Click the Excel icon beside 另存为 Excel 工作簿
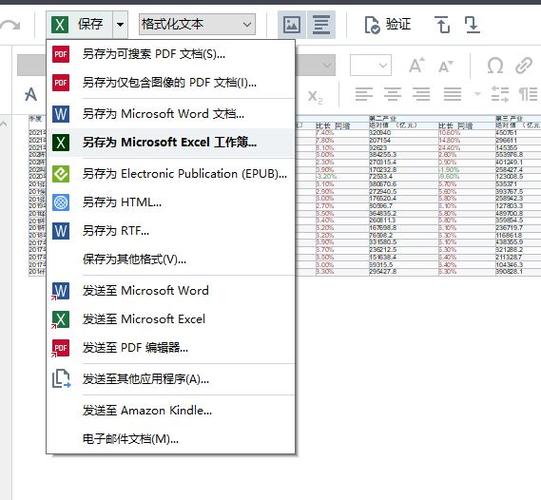 coord(61,142)
